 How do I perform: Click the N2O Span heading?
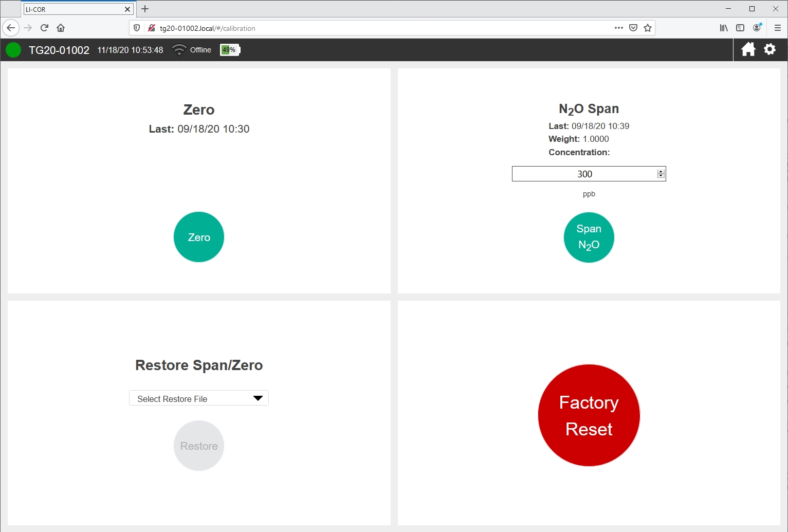point(589,109)
